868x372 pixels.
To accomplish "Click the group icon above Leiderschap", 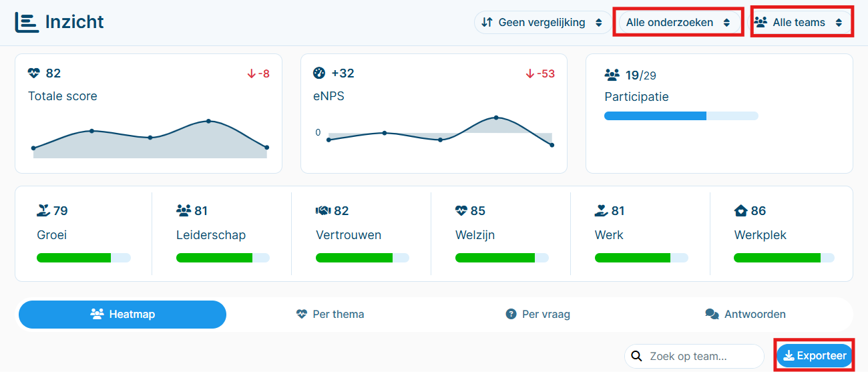I will click(184, 211).
